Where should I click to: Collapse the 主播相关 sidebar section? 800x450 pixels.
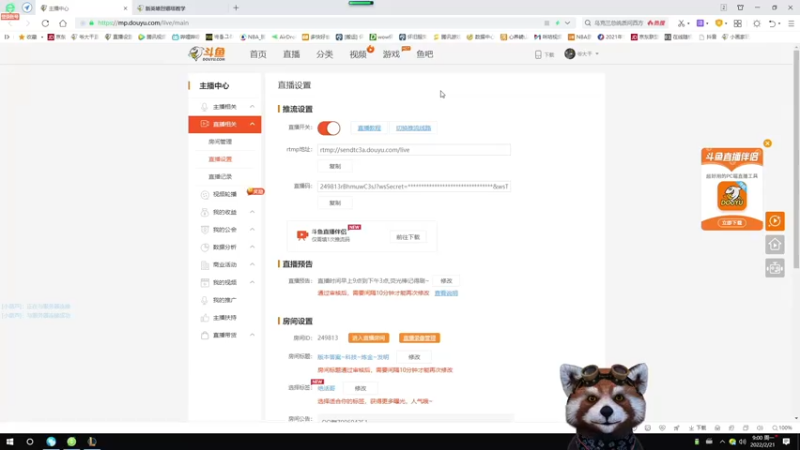252,107
